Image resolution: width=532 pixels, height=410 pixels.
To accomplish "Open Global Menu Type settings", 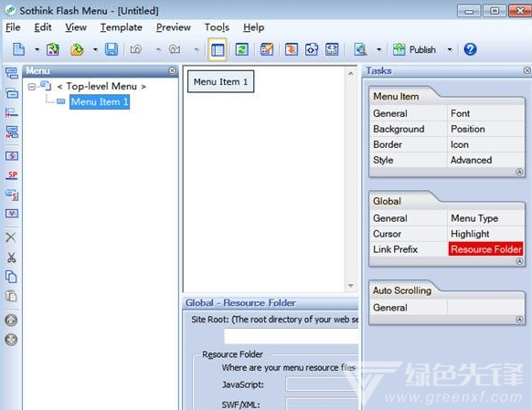I will point(474,218).
